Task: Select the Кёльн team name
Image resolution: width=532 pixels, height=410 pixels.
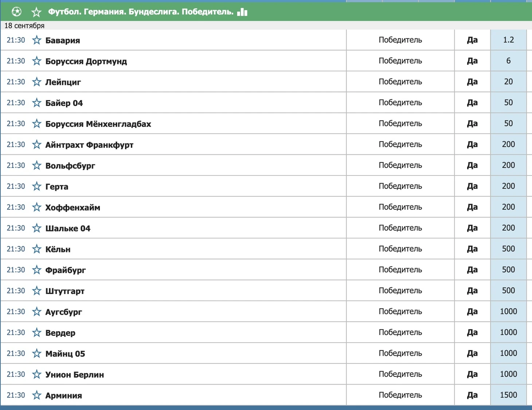Action: (58, 249)
